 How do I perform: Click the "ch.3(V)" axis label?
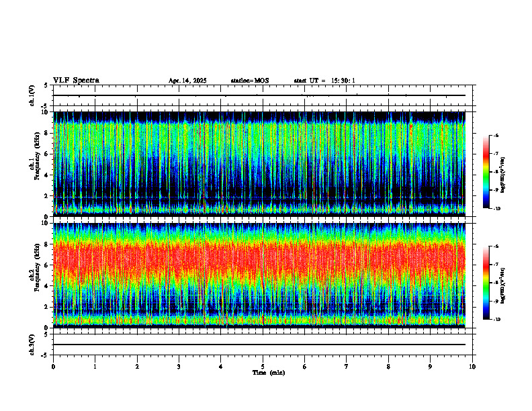(x=32, y=345)
